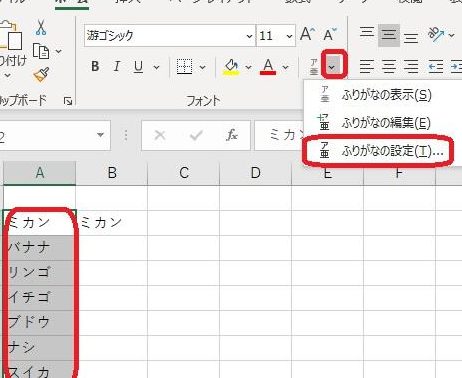Toggle Underline formatting

[x=138, y=67]
